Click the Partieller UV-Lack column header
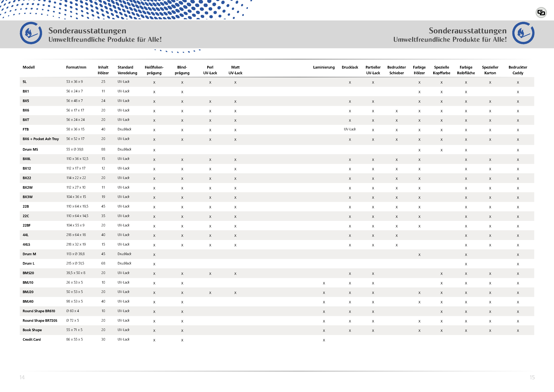The image size is (554, 392). coord(373,70)
